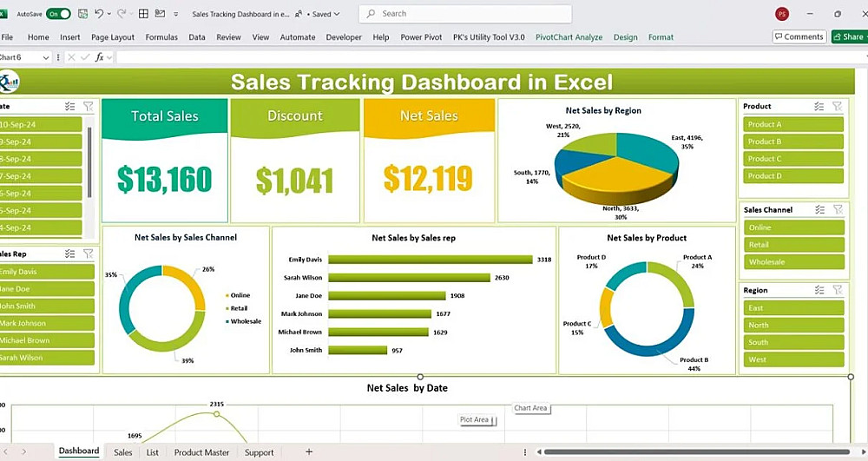The height and width of the screenshot is (461, 868).
Task: Clear filter icon on Region slicer
Action: coord(838,290)
